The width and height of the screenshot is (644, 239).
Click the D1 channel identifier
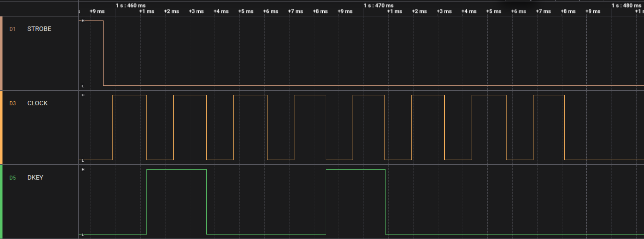point(12,29)
